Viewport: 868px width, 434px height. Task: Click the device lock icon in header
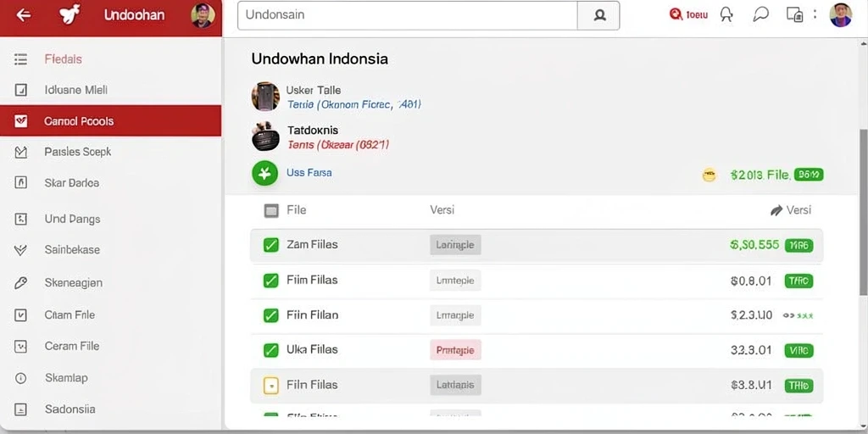point(795,15)
